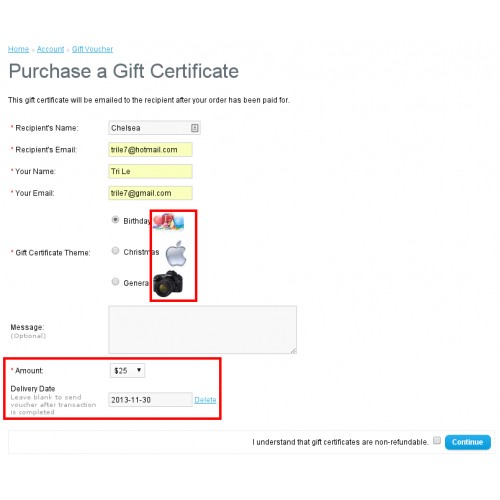Click the Apple logo Christmas theme image
500x500 pixels.
(x=176, y=253)
